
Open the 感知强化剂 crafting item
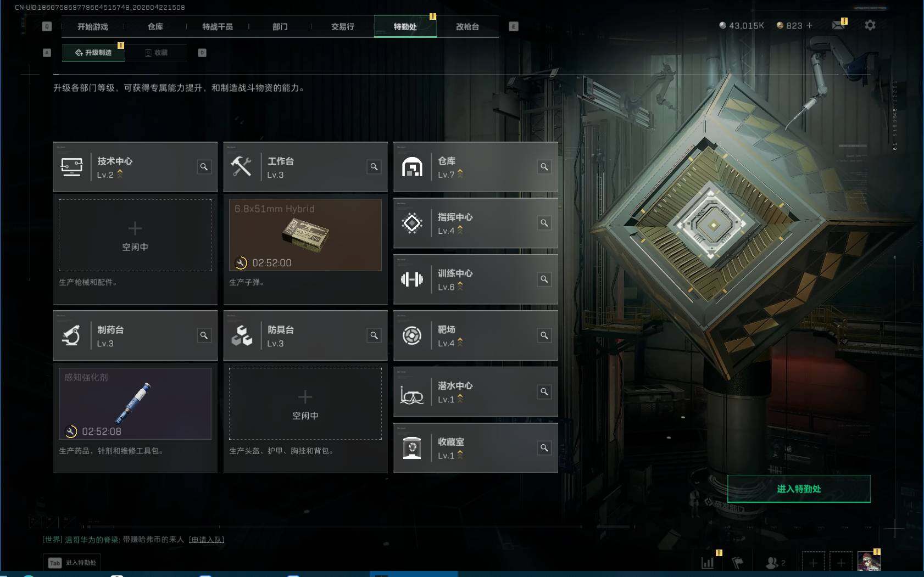tap(135, 404)
